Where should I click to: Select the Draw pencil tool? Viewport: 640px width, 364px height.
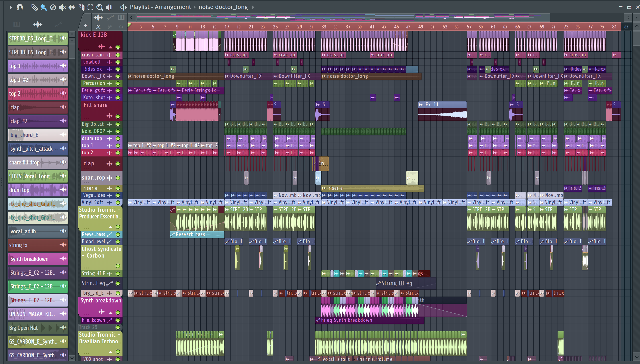click(34, 7)
